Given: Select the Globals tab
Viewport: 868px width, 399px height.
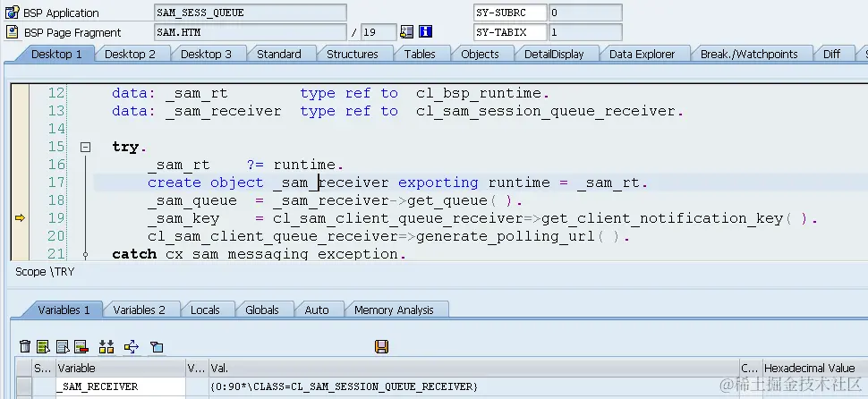Looking at the screenshot, I should coord(262,310).
